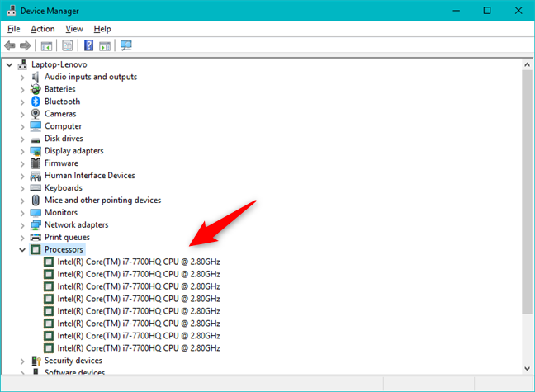Image resolution: width=535 pixels, height=392 pixels.
Task: Click the Audio inputs and outputs speaker icon
Action: (36, 77)
